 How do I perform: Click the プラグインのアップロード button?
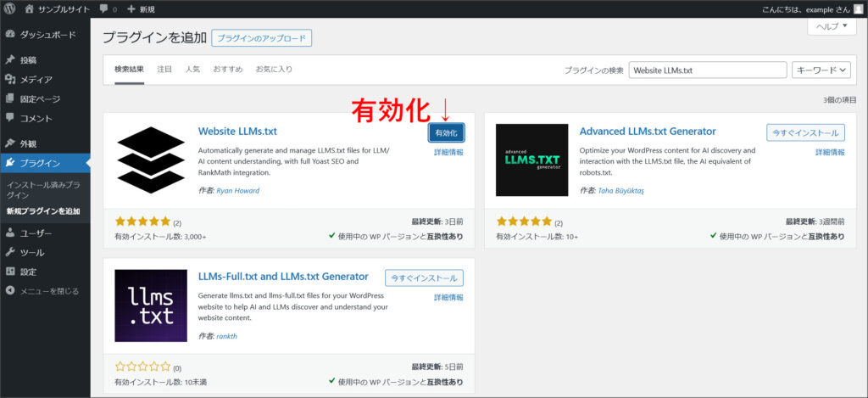coord(262,38)
